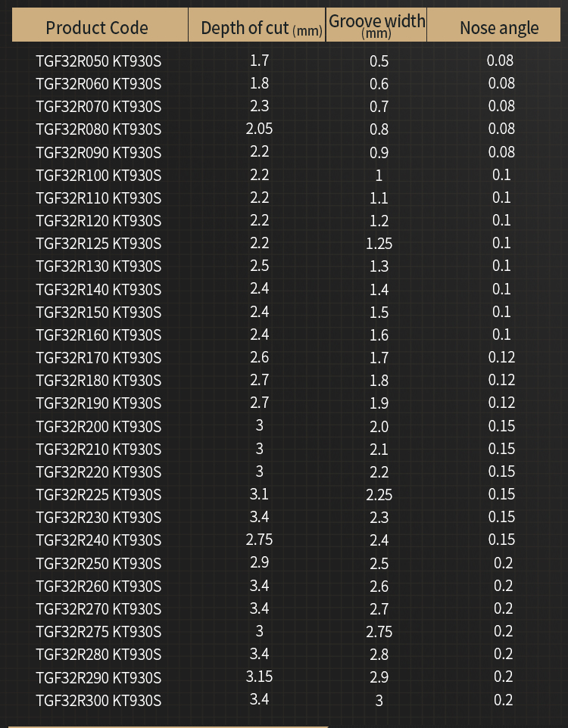Image resolution: width=568 pixels, height=728 pixels.
Task: Click depth of cut value 3.15
Action: tap(259, 677)
